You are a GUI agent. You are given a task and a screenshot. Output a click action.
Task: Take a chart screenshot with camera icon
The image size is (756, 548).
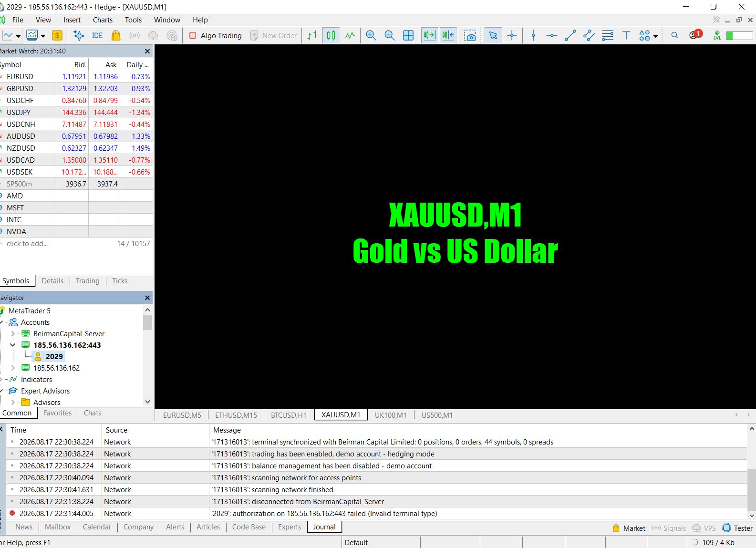[x=470, y=35]
